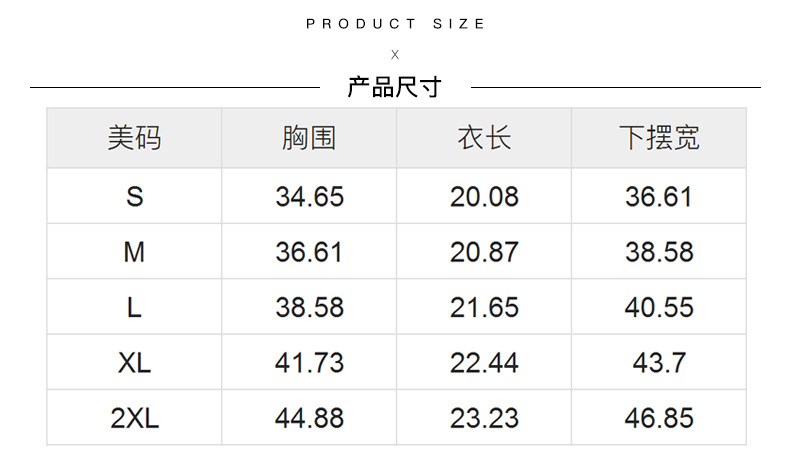Click the 产品尺寸 section title
This screenshot has height=455, width=790.
[394, 87]
